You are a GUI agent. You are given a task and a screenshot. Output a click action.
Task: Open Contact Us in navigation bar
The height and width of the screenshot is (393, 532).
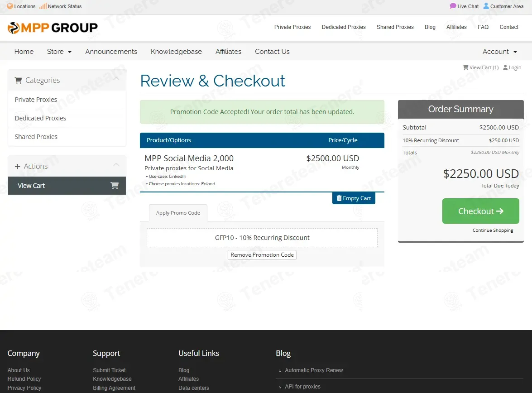coord(272,52)
